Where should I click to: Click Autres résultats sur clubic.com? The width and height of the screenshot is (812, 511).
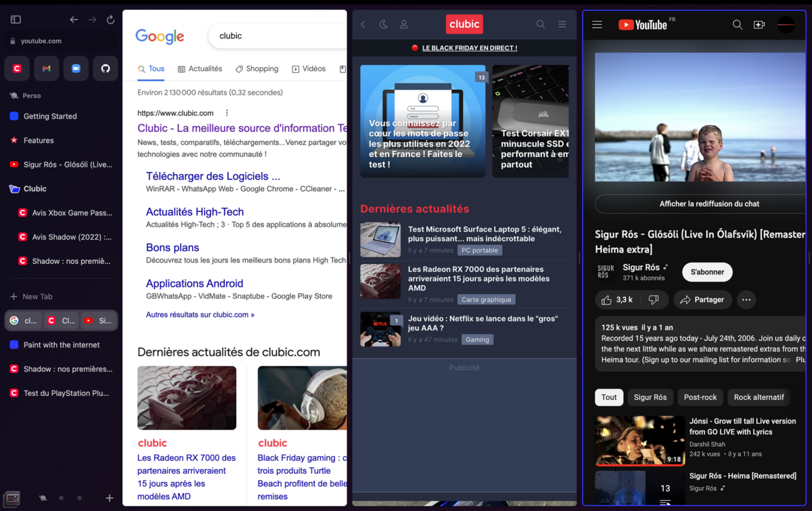[200, 315]
